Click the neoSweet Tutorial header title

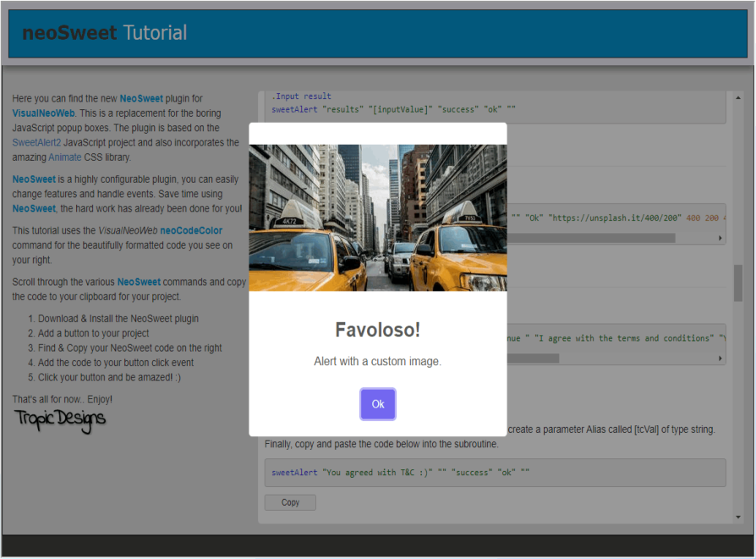point(104,33)
